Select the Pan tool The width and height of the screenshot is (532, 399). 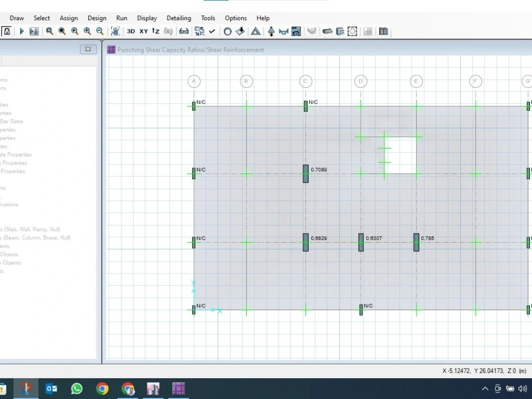[x=115, y=31]
